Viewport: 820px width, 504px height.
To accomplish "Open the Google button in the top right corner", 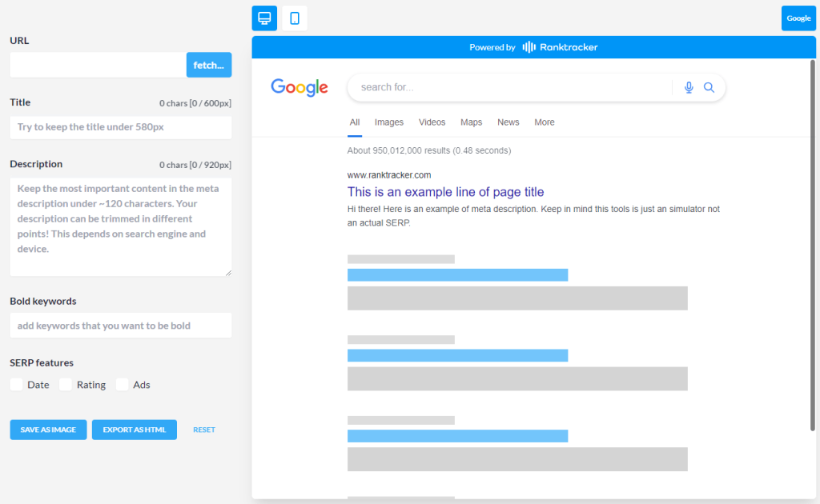I will tap(798, 18).
